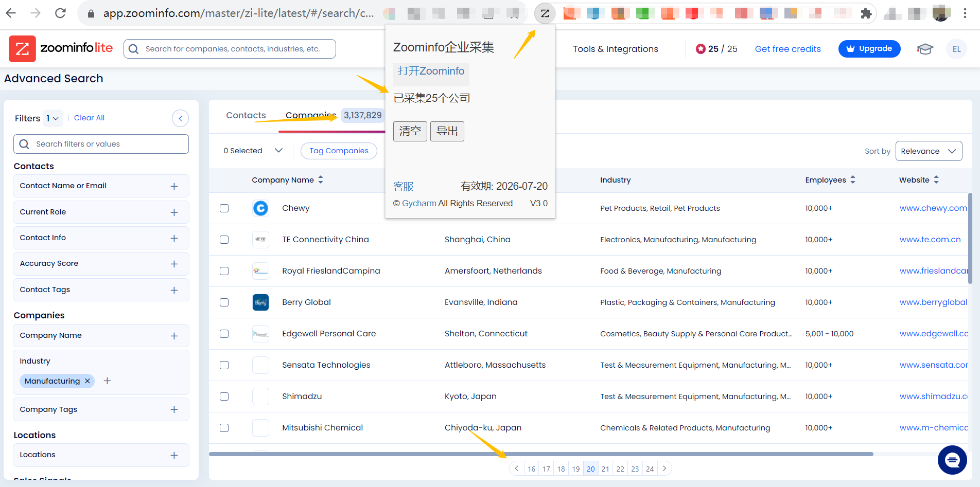Click the Berry Global company logo
Screen dimensions: 980x487
click(261, 302)
